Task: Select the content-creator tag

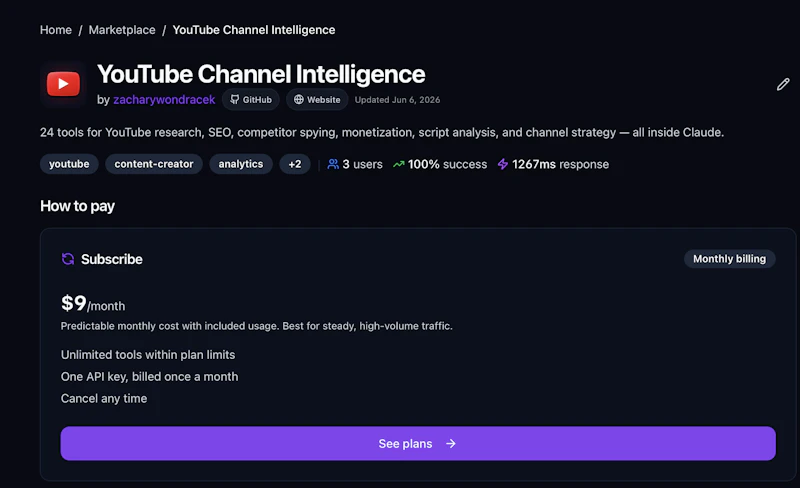Action: (154, 164)
